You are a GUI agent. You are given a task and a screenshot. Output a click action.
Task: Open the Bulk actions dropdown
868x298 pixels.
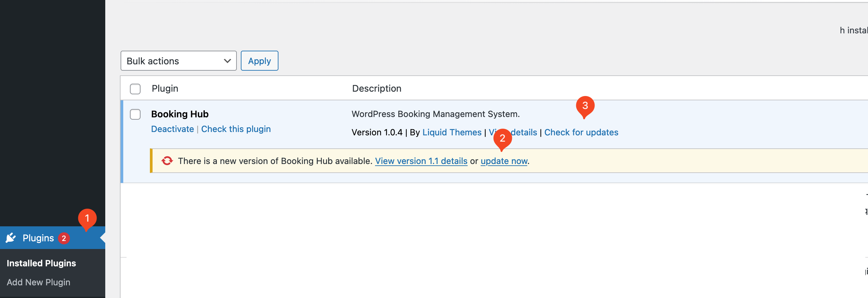click(x=178, y=61)
